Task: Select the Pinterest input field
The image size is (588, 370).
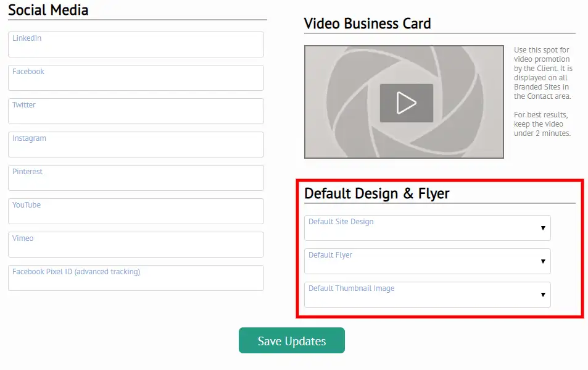Action: [x=136, y=179]
